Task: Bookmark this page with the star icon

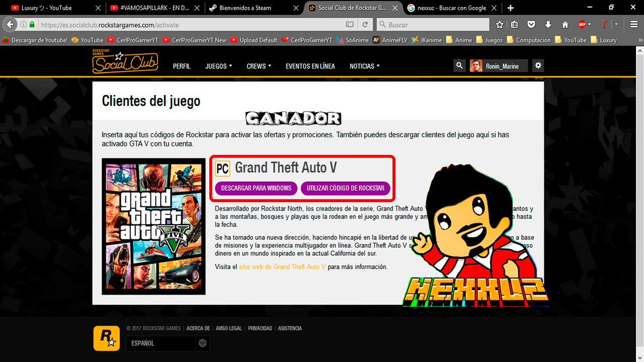Action: click(x=500, y=25)
